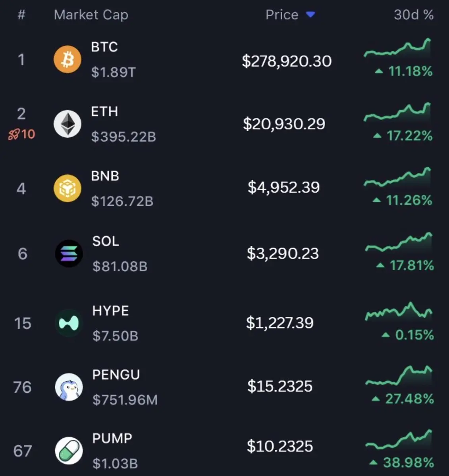The image size is (449, 476).
Task: Sort by the 30d % column
Action: coord(414,15)
